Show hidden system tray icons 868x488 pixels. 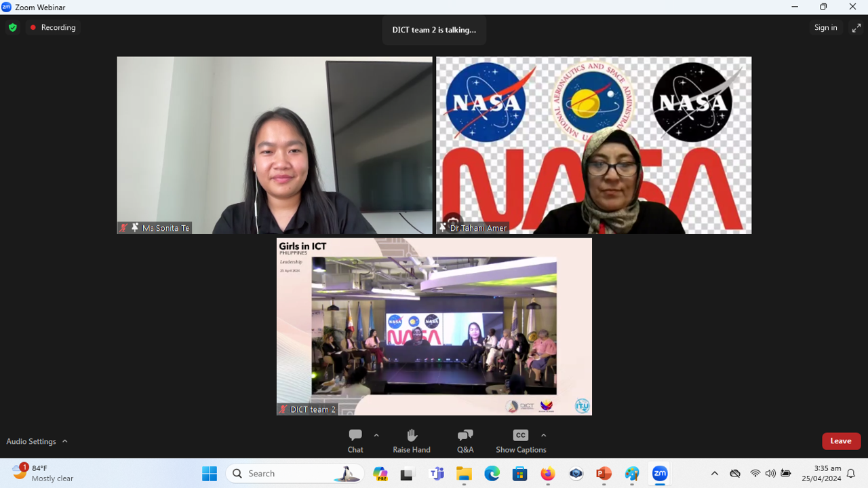[x=715, y=474]
